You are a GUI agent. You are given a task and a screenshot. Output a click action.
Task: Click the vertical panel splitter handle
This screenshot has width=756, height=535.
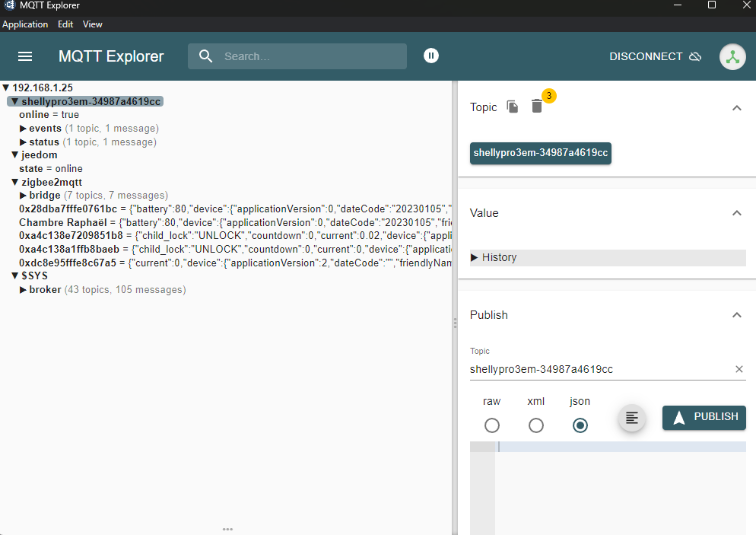(x=455, y=323)
